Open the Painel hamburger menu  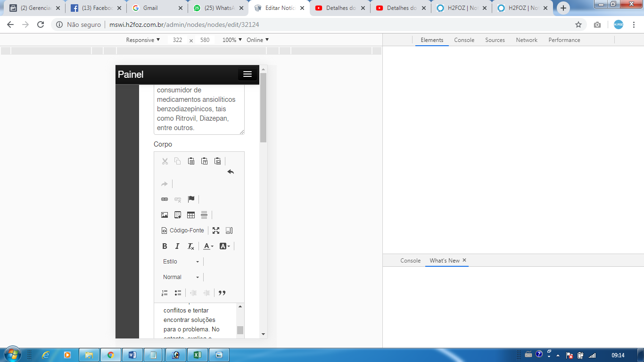coord(248,74)
